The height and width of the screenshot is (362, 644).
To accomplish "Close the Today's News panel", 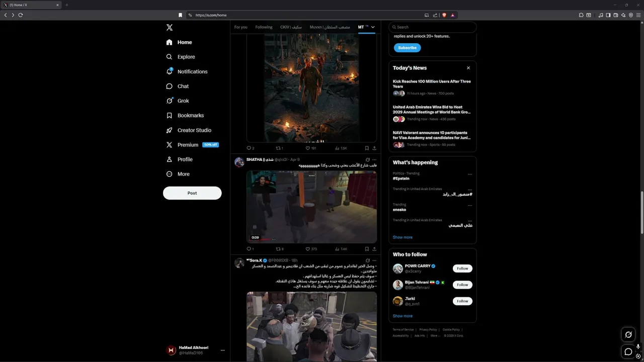I will click(468, 68).
